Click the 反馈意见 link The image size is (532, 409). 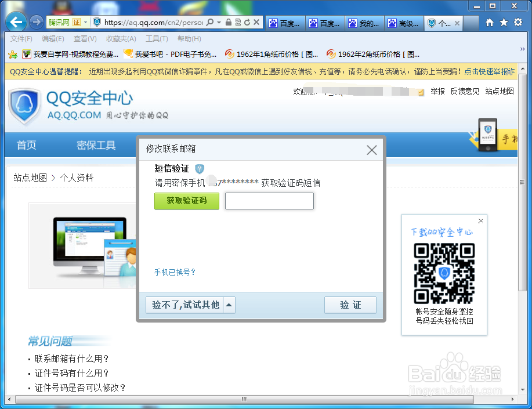pyautogui.click(x=465, y=91)
